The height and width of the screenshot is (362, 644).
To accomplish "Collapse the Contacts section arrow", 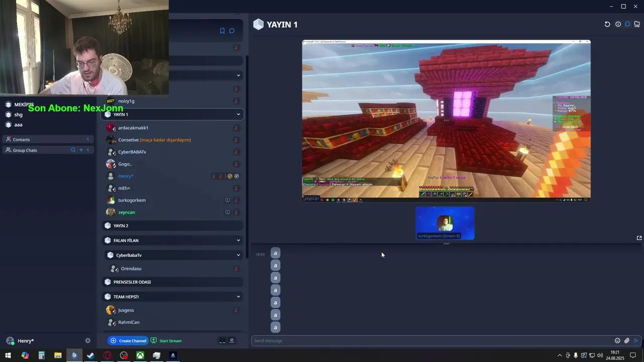I will 88,139.
